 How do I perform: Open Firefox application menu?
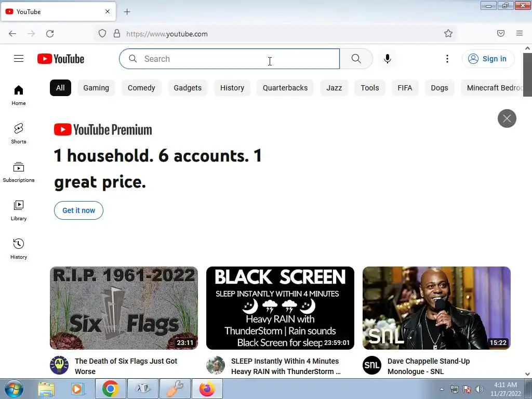click(520, 33)
